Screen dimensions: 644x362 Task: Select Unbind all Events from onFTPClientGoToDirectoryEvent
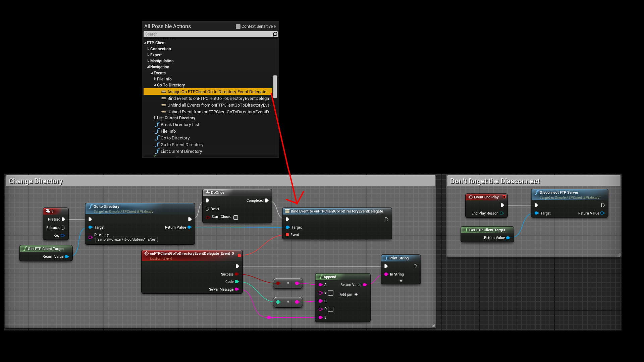pyautogui.click(x=218, y=105)
